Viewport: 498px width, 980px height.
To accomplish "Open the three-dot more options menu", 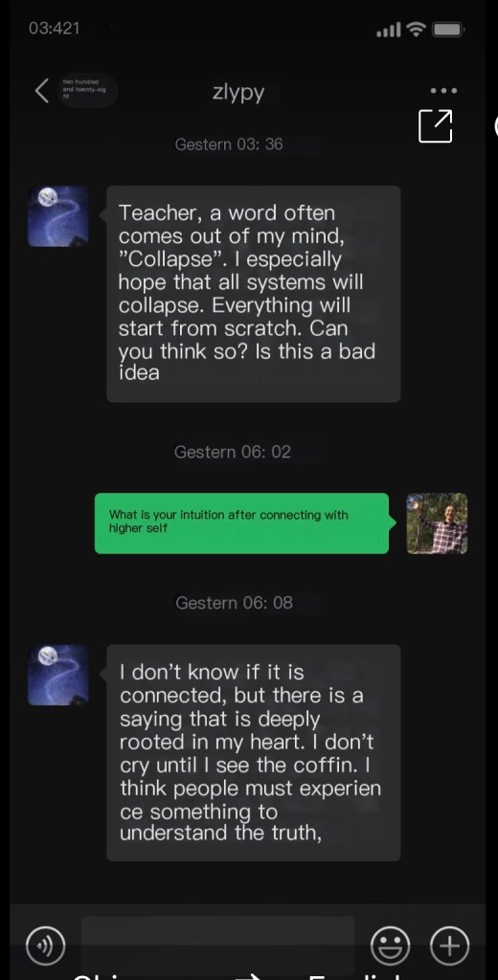I will 443,91.
